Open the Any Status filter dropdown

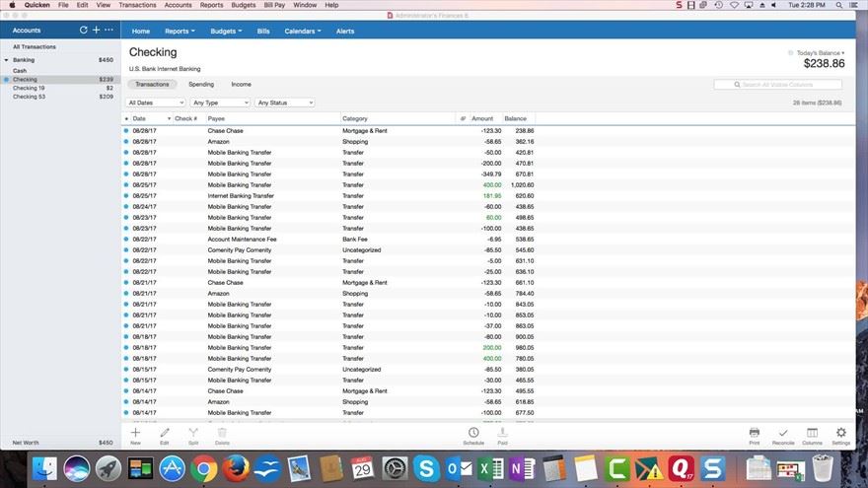pos(284,103)
